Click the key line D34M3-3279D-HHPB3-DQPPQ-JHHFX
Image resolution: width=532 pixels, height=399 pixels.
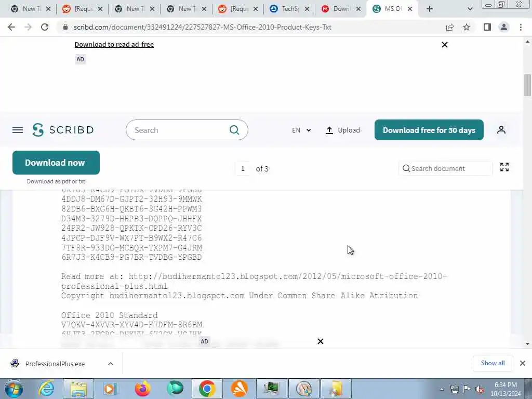click(x=131, y=219)
